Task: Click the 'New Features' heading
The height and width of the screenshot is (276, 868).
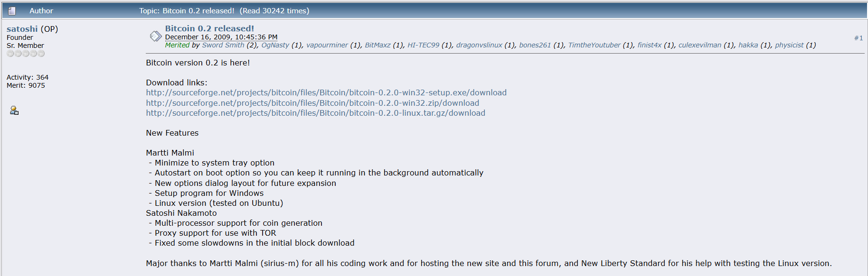Action: click(172, 133)
